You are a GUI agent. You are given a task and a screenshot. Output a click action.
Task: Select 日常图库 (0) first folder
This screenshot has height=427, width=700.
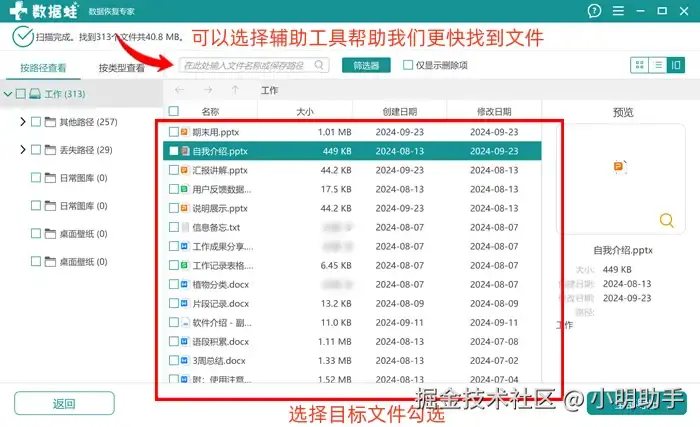(x=83, y=178)
